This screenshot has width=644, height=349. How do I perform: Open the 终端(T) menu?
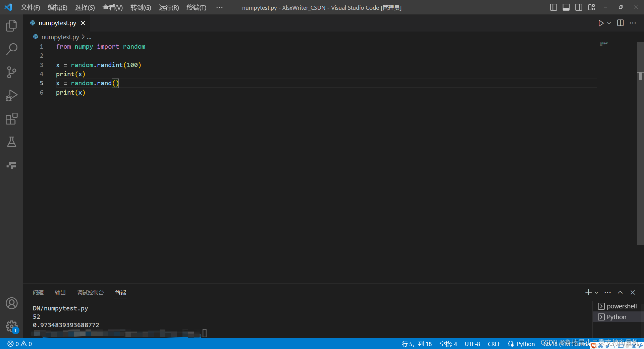coord(196,7)
